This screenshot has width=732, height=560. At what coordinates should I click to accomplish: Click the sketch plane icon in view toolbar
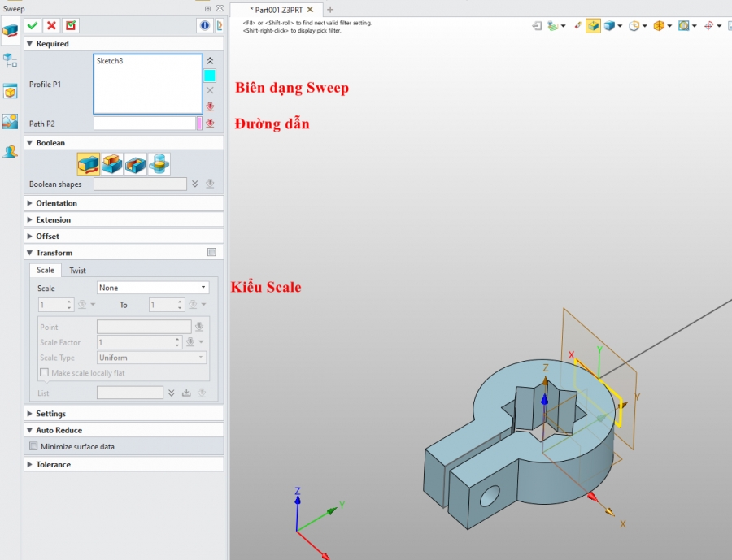(553, 26)
